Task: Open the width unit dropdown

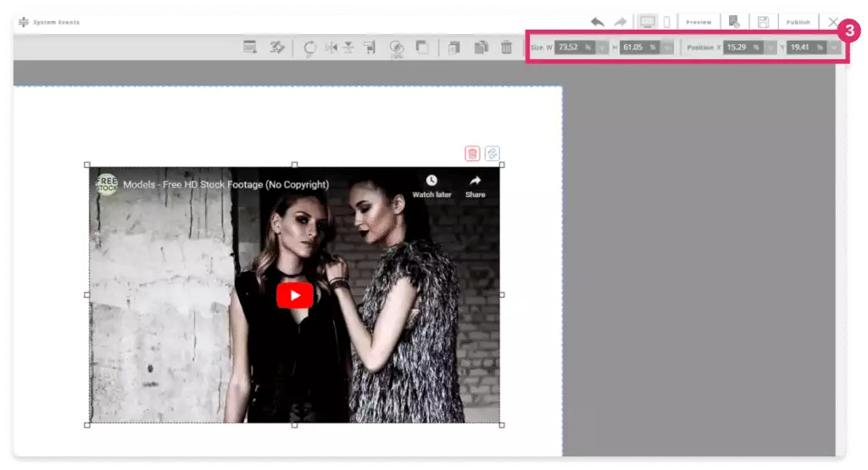Action: 602,48
